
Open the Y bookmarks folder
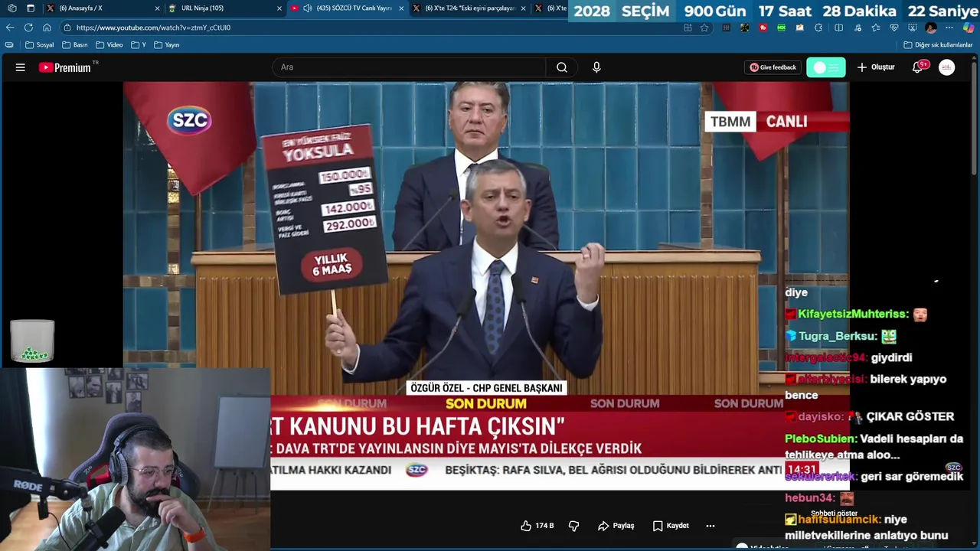pos(139,45)
